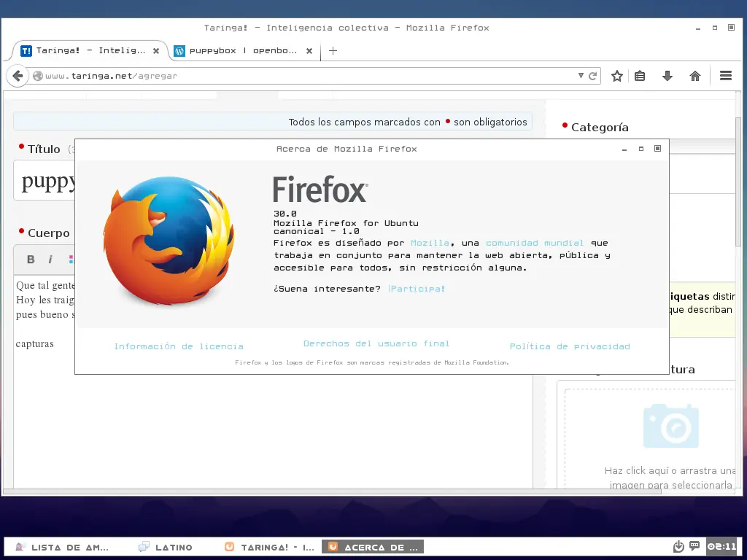Select Acerca de... taskbar entry
The height and width of the screenshot is (560, 747).
373,547
